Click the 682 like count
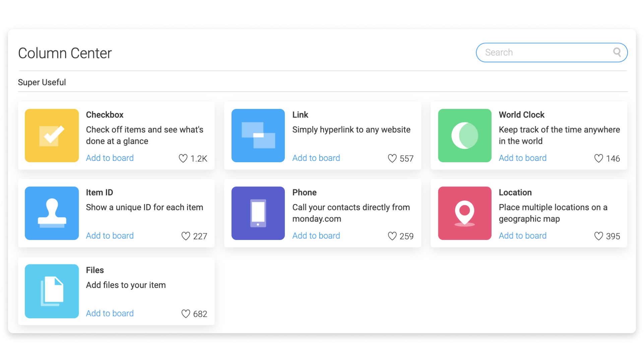644x362 pixels. pyautogui.click(x=200, y=314)
